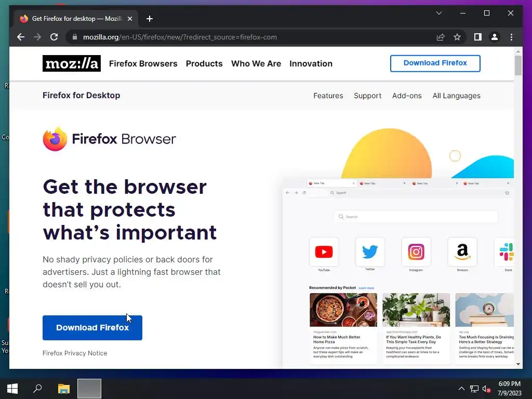Close the Get Firefox for desktop tab
The height and width of the screenshot is (399, 532).
(x=130, y=19)
